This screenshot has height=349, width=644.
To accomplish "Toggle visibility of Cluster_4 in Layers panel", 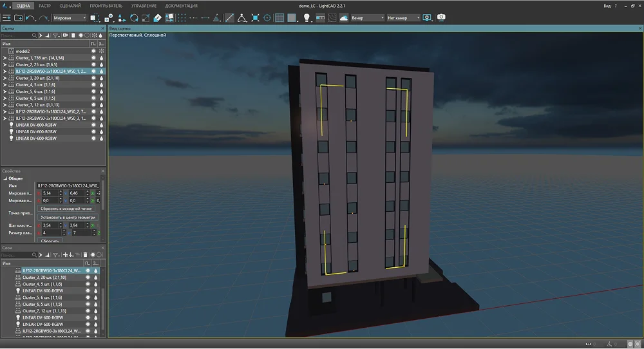I will [88, 284].
